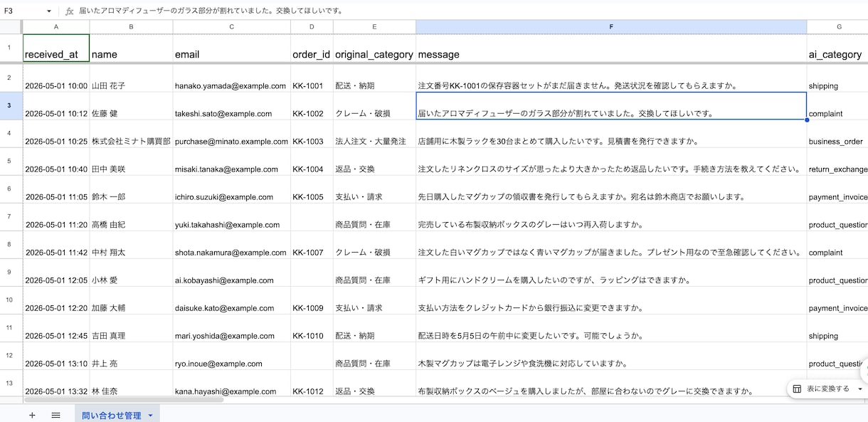Click the select-all corner box
Viewport: 868px width, 422px height.
[11, 26]
